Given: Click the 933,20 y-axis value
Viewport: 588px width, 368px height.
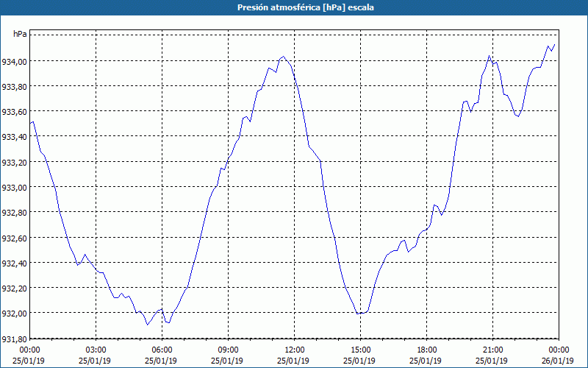Looking at the screenshot, I should pos(14,163).
